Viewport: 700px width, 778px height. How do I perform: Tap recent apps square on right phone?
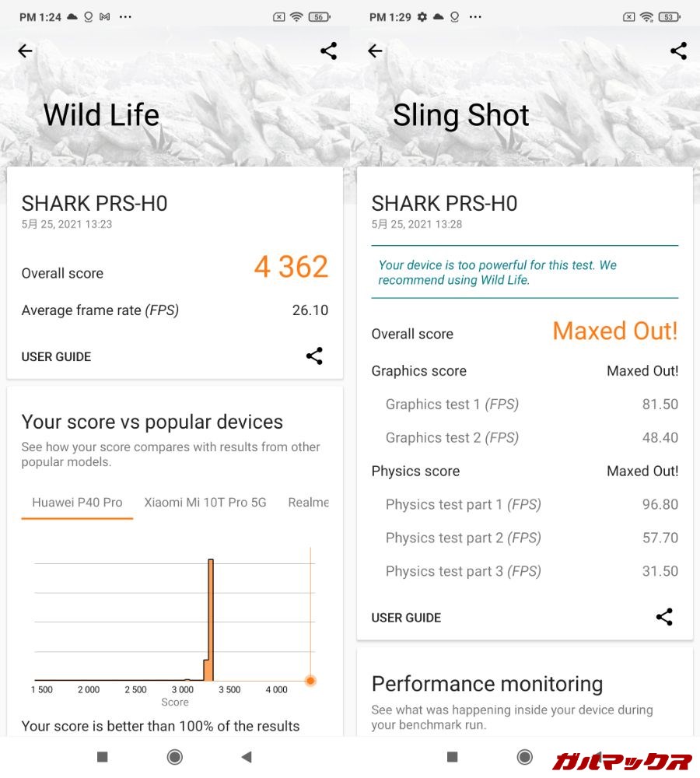(452, 756)
